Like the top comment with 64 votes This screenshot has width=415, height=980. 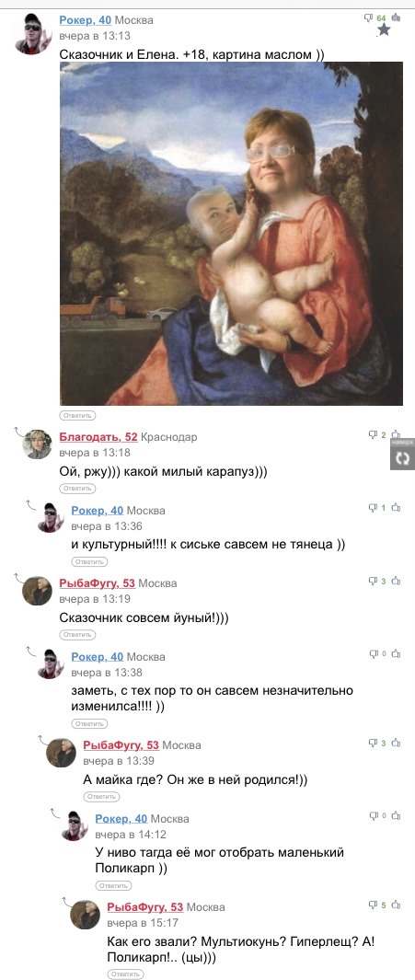click(x=396, y=17)
